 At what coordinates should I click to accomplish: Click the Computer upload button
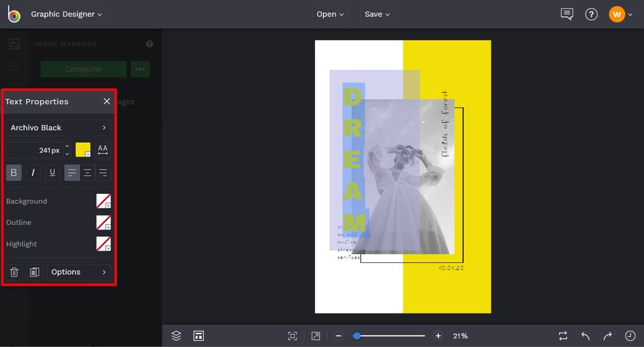click(83, 69)
